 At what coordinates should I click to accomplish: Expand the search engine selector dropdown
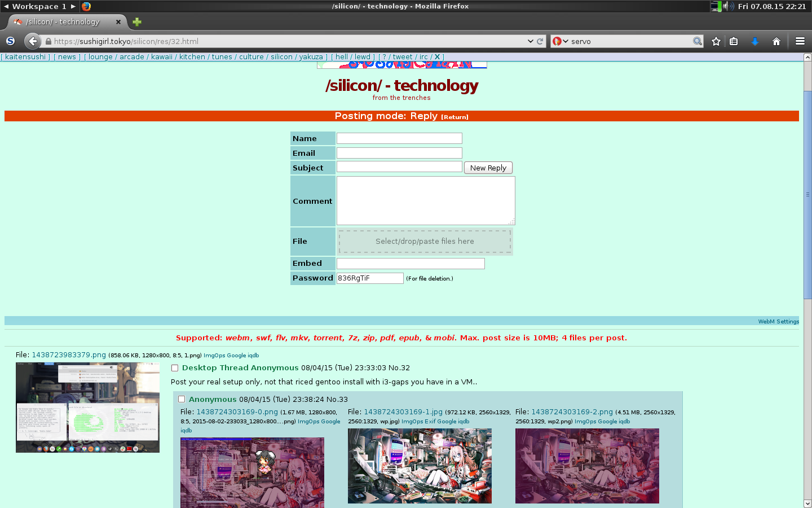(x=560, y=41)
